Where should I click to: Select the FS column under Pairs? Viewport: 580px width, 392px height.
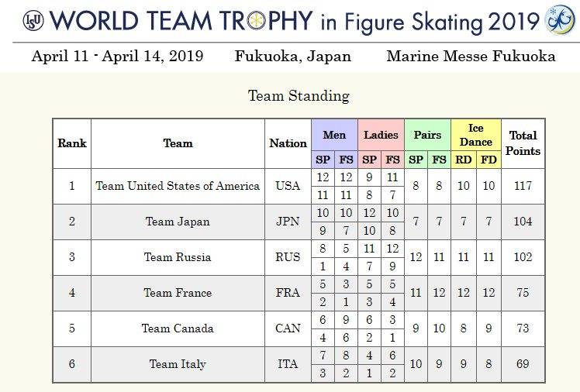point(440,160)
